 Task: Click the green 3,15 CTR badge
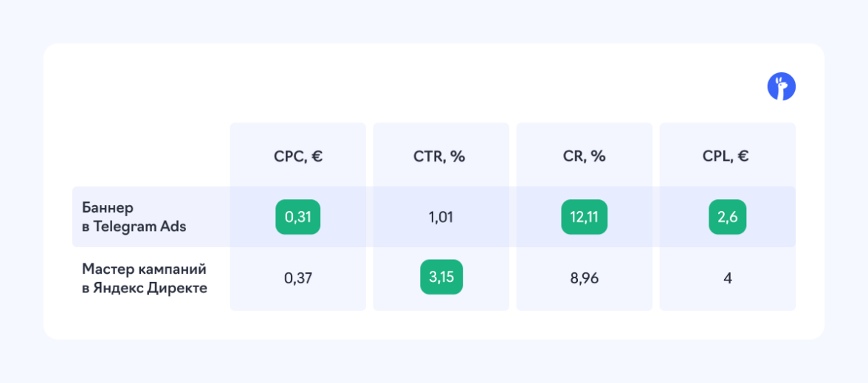(x=441, y=277)
